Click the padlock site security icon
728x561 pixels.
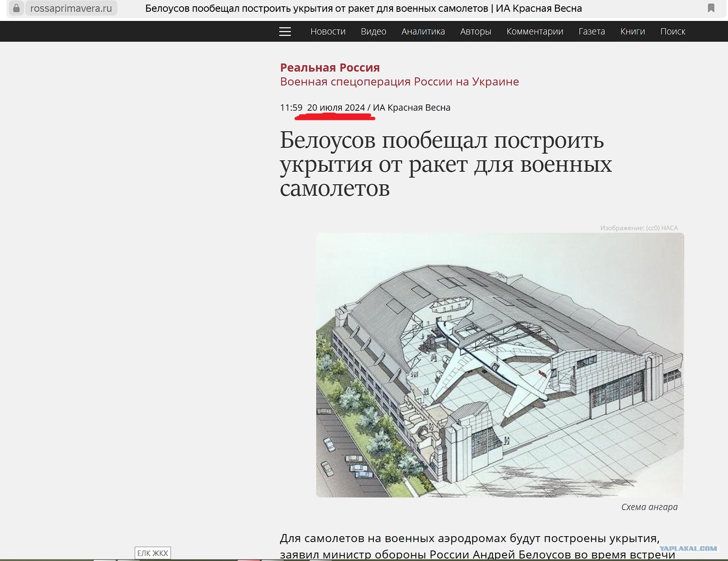(16, 8)
